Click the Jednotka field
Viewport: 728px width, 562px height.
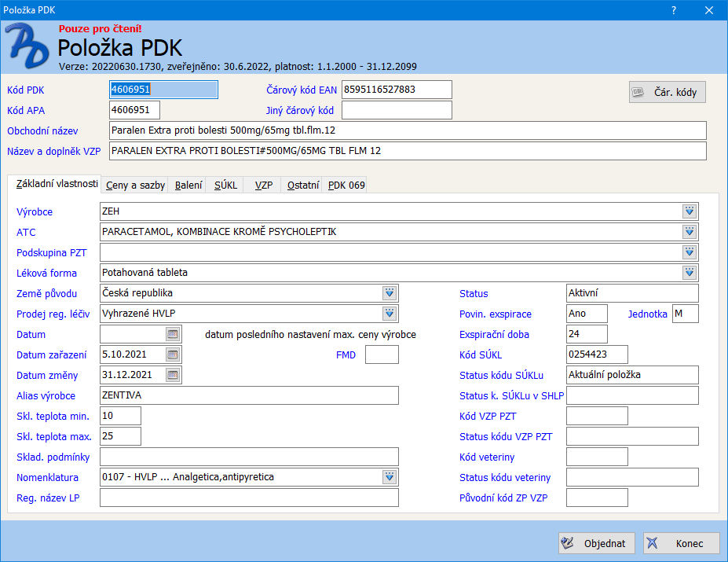point(686,314)
